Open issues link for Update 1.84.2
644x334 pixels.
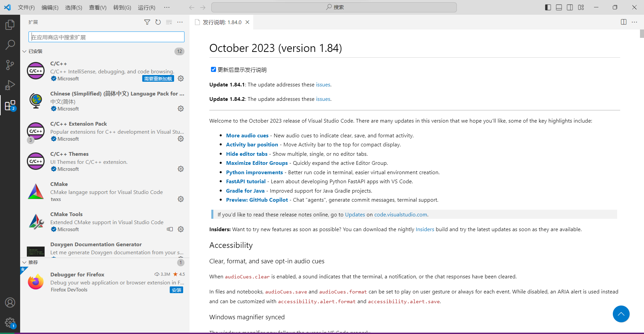323,99
